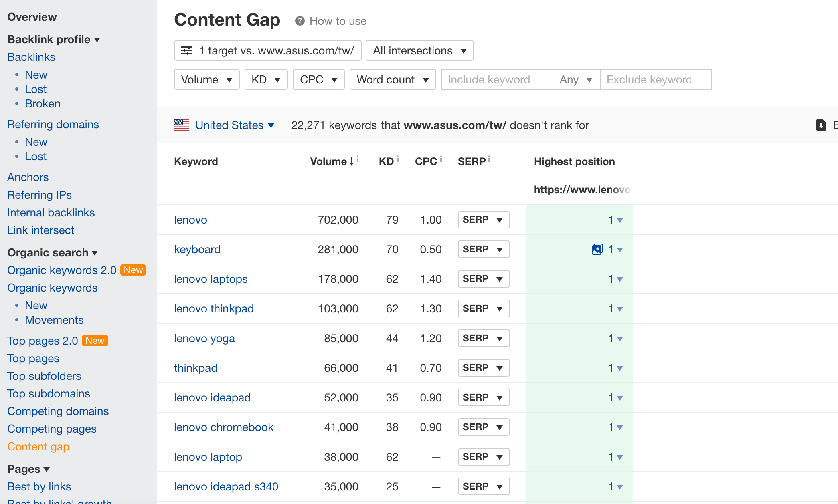
Task: Expand the SERP dropdown for lenovo yoga
Action: (484, 338)
